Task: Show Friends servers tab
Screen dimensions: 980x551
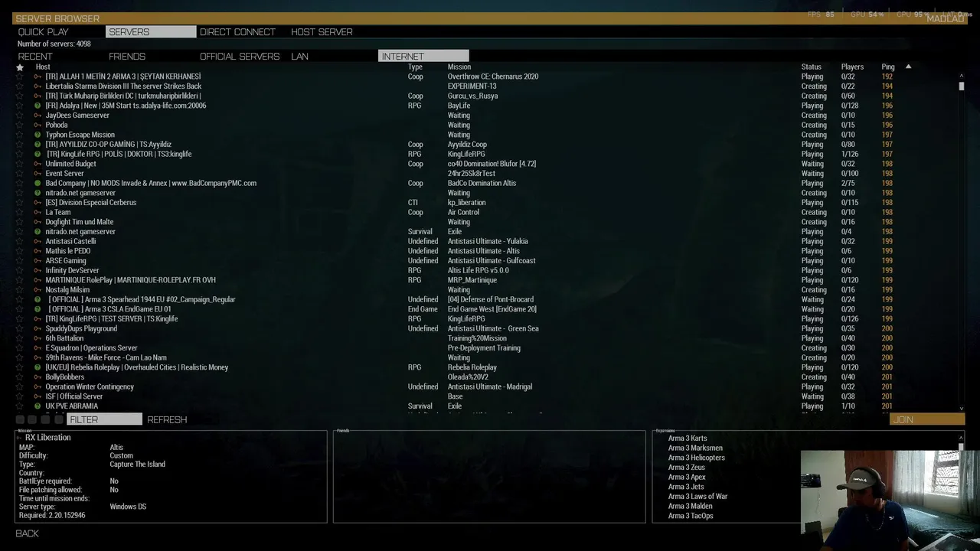Action: [127, 57]
